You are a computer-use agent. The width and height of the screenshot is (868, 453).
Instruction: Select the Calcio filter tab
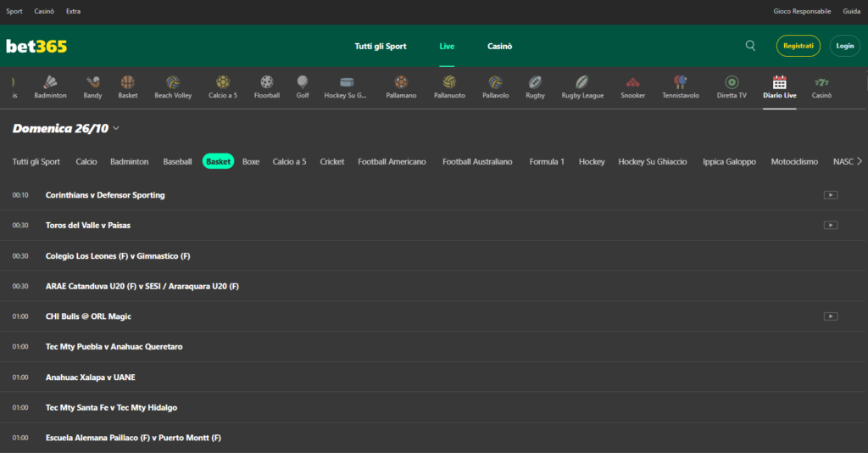86,161
